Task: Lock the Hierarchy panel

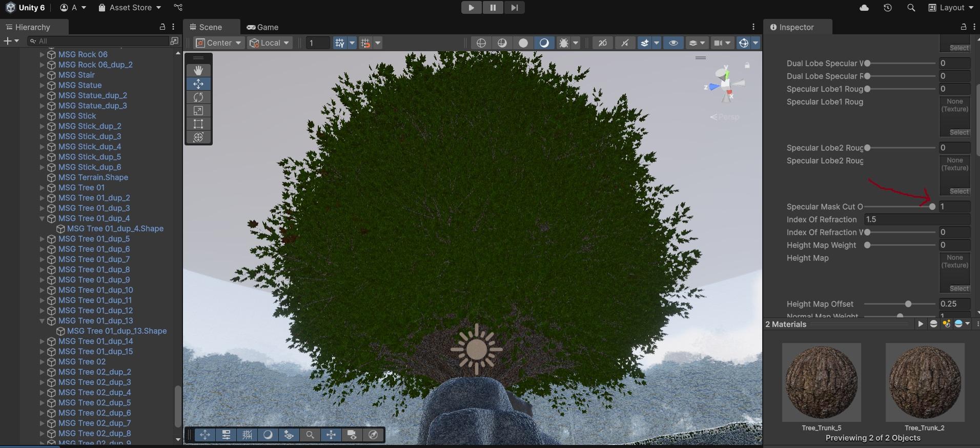Action: click(x=162, y=27)
